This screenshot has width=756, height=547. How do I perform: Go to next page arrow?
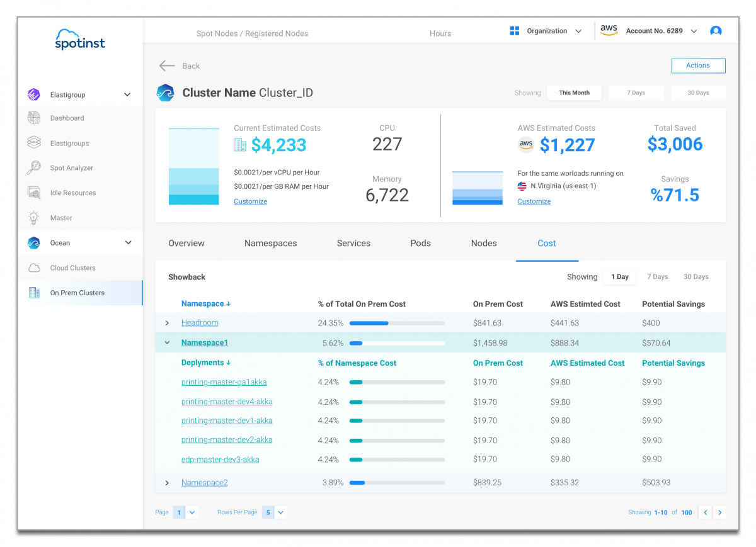click(x=719, y=512)
